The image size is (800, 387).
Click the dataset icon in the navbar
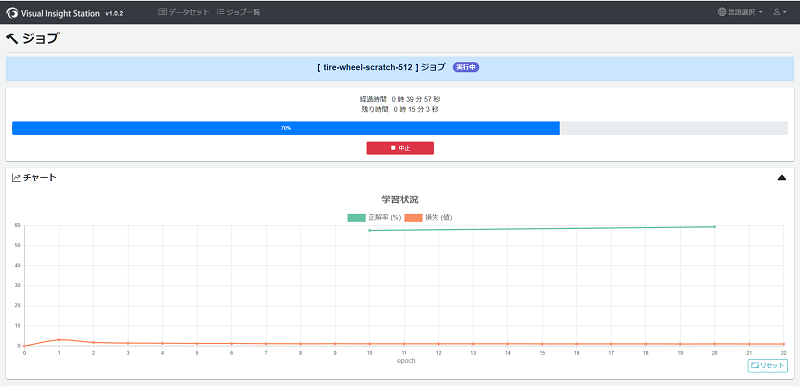(x=163, y=12)
